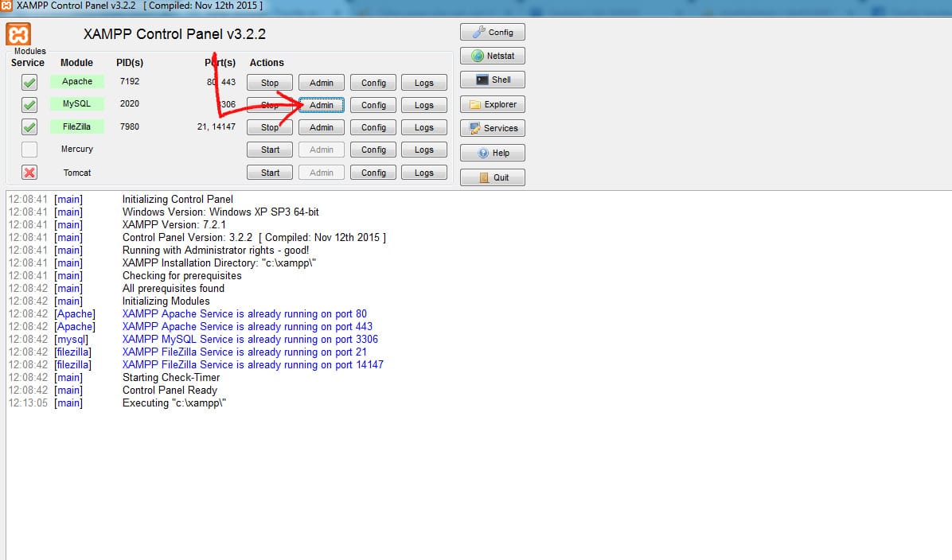Open the Explorer folder button
The width and height of the screenshot is (952, 560).
[x=492, y=104]
